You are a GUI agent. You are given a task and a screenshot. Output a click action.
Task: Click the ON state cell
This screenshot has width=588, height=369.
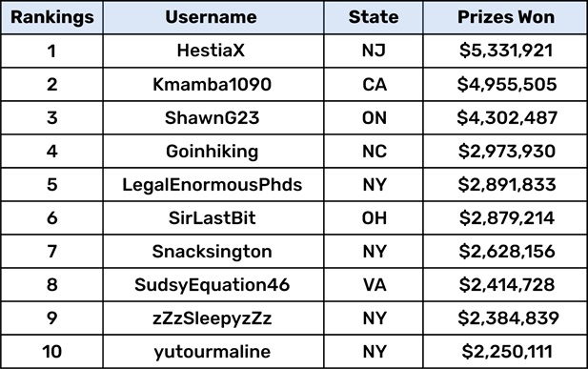point(374,118)
